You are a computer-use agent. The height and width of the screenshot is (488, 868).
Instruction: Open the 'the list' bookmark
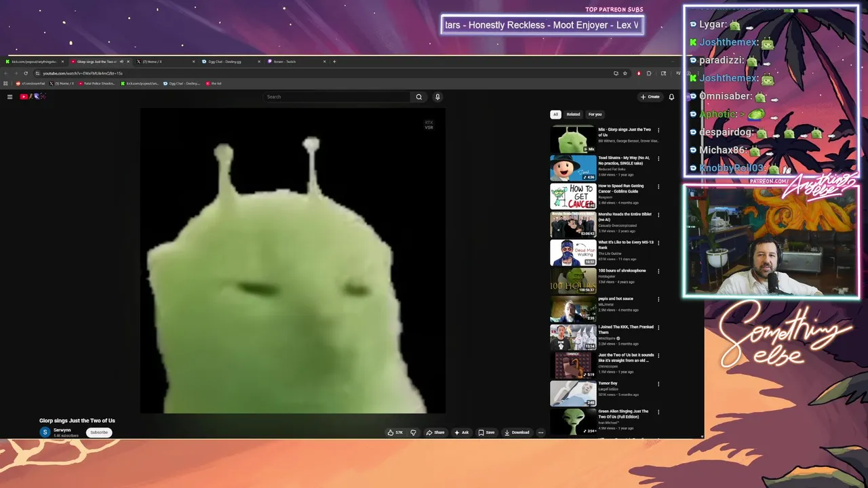(214, 83)
